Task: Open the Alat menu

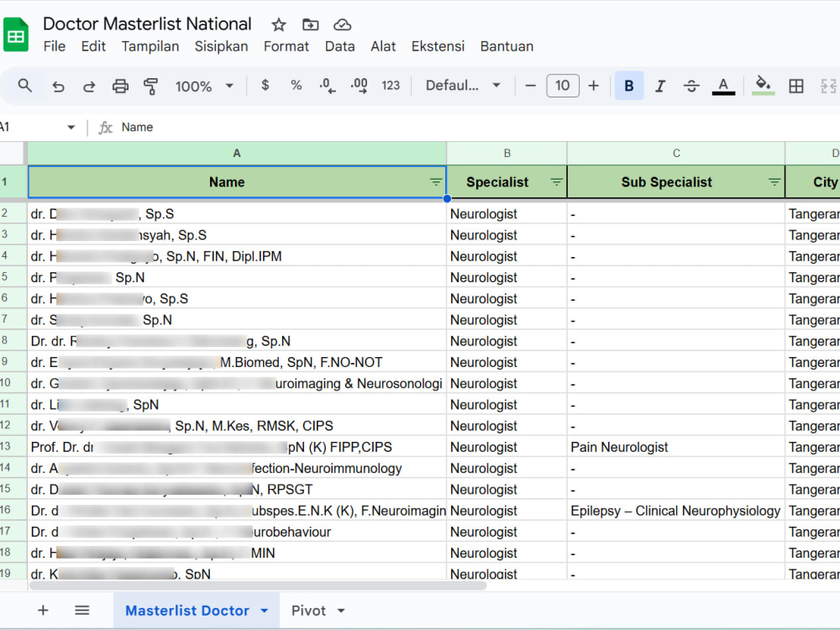Action: click(383, 46)
